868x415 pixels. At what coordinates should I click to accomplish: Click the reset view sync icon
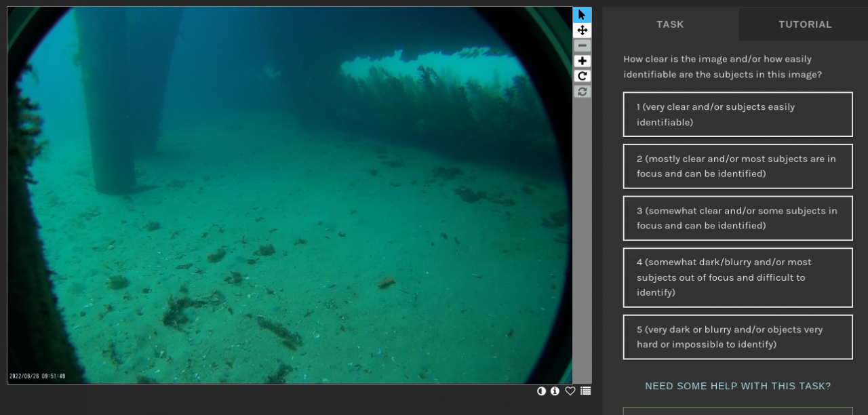pyautogui.click(x=582, y=91)
